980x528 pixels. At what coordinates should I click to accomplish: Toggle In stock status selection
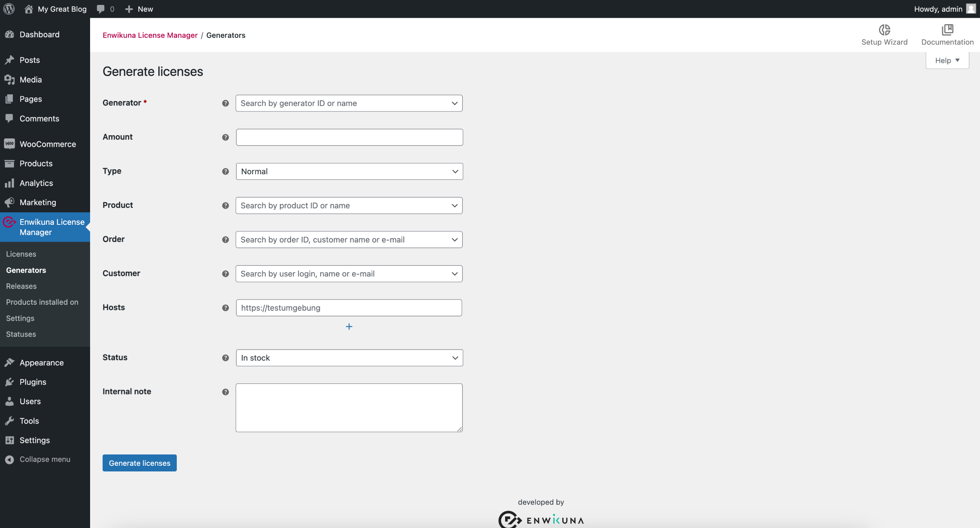[x=349, y=357]
